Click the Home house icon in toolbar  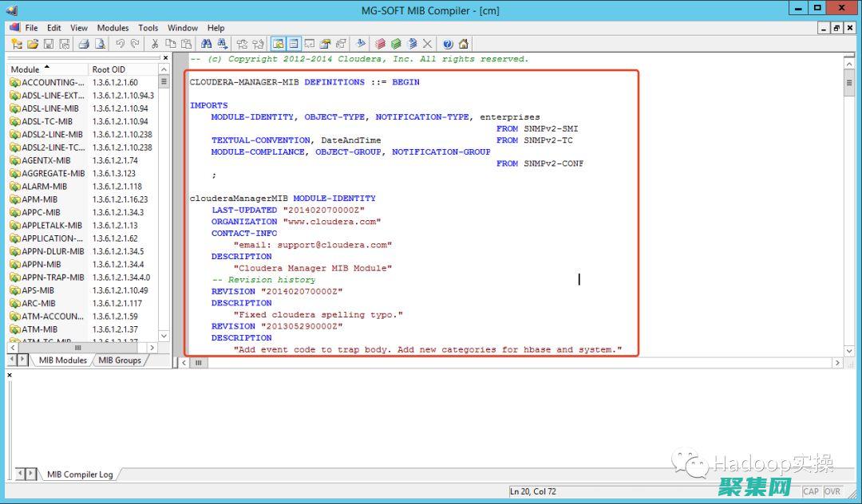463,44
